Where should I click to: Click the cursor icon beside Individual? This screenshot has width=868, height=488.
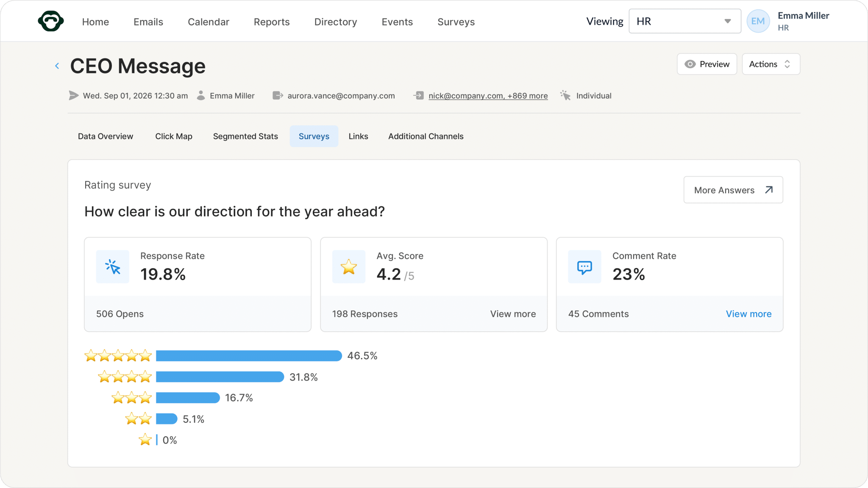click(565, 95)
